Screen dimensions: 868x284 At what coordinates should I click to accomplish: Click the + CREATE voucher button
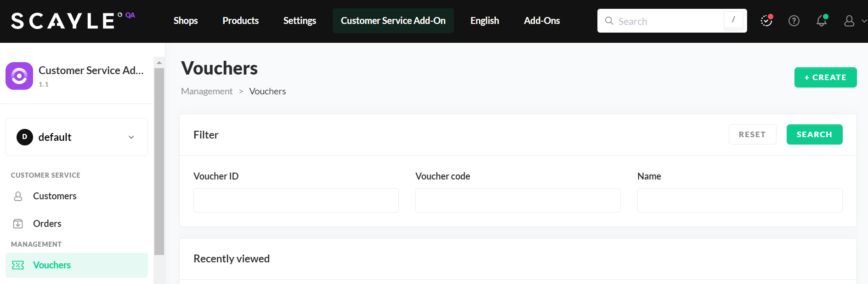[x=825, y=77]
